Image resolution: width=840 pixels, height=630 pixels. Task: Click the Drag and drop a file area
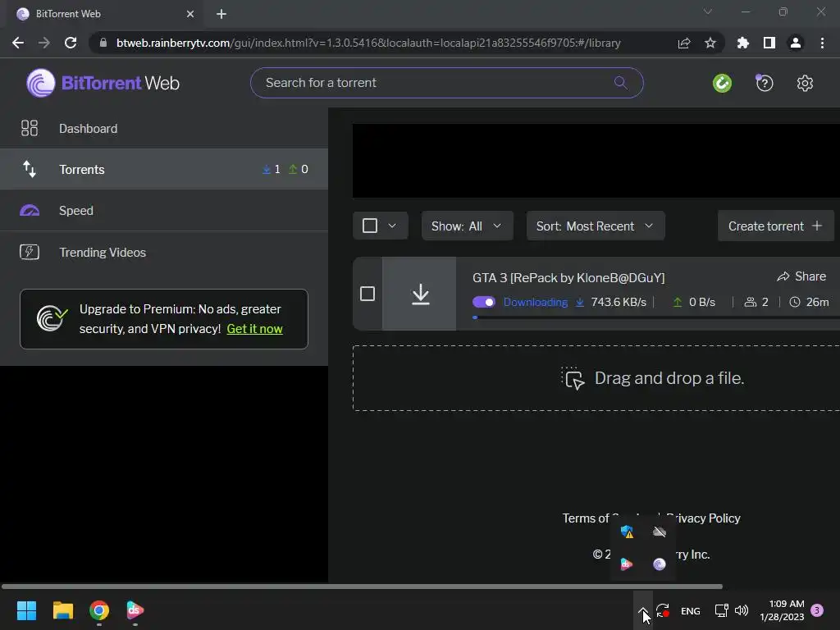point(596,378)
